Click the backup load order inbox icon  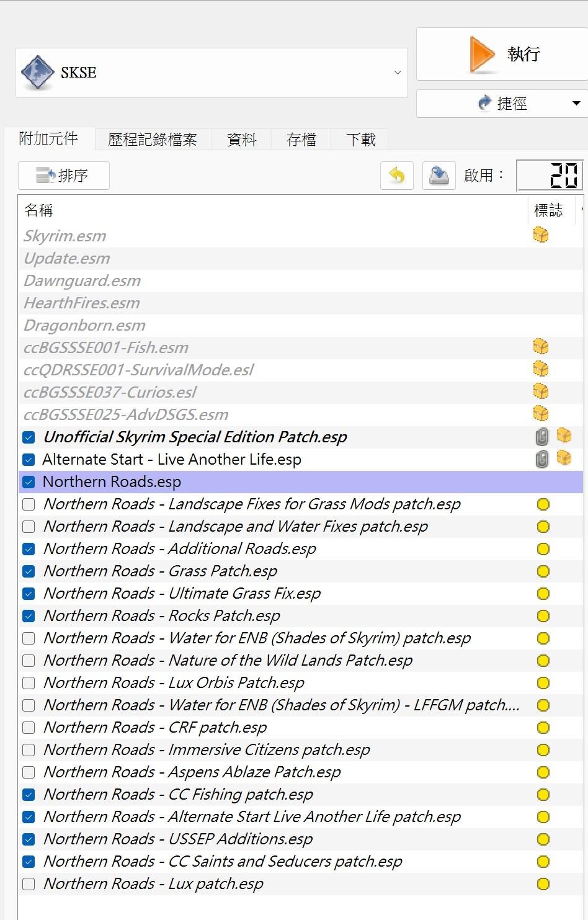pyautogui.click(x=439, y=176)
